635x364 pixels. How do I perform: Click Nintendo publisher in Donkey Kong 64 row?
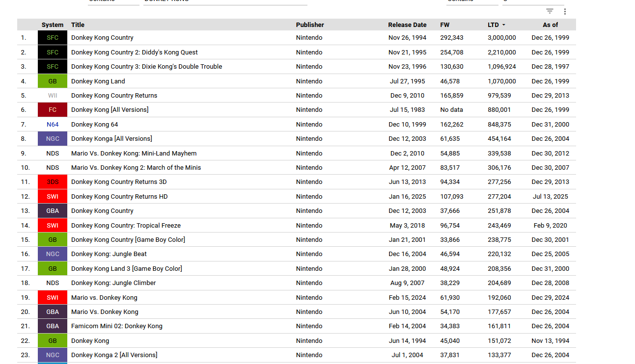pos(309,125)
